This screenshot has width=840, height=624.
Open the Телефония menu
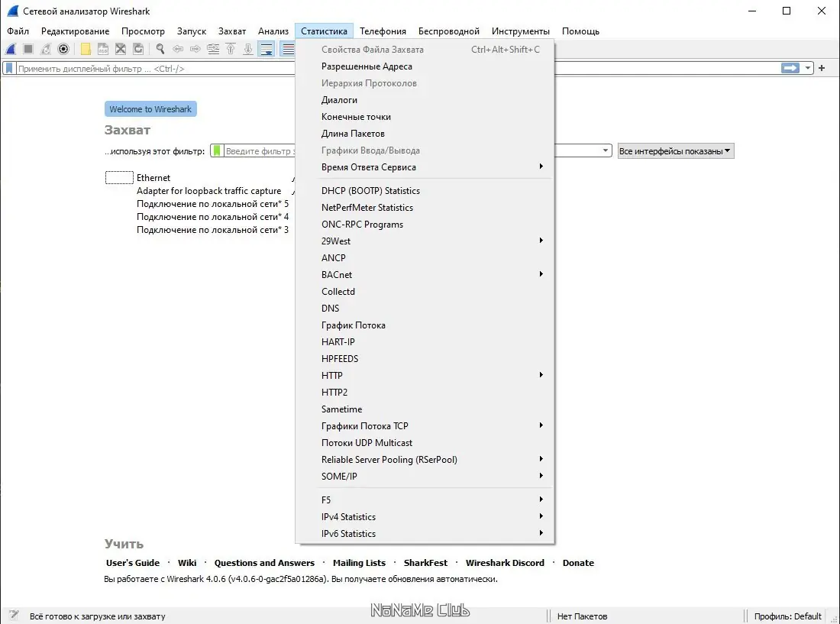[x=383, y=31]
